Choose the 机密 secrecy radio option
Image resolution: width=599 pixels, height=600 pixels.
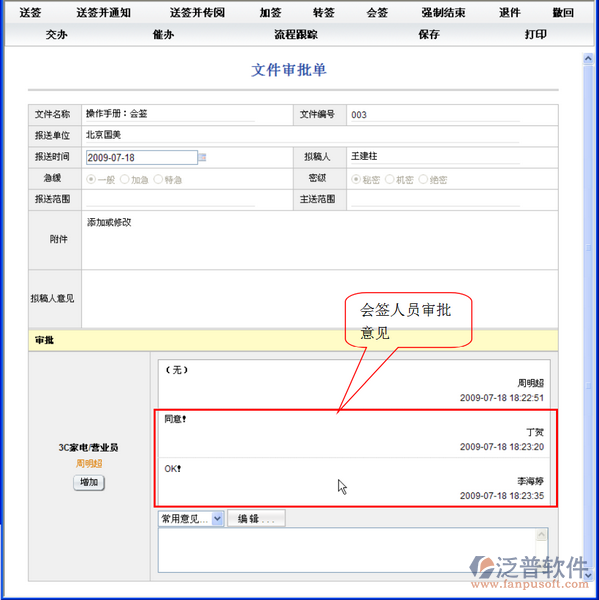tap(389, 179)
